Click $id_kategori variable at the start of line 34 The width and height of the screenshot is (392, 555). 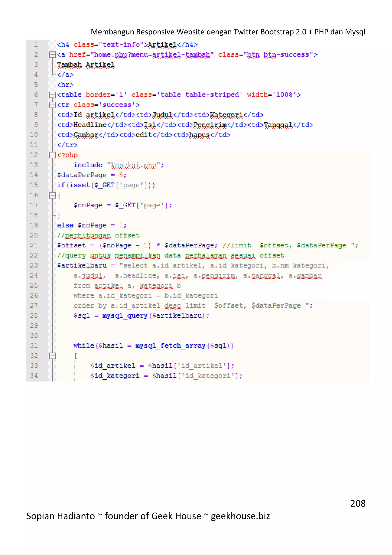(115, 376)
